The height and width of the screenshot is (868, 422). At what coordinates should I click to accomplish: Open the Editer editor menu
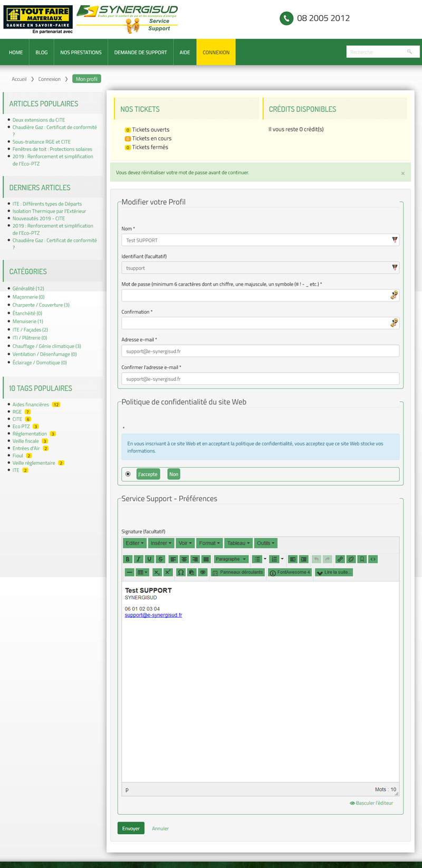pos(135,543)
